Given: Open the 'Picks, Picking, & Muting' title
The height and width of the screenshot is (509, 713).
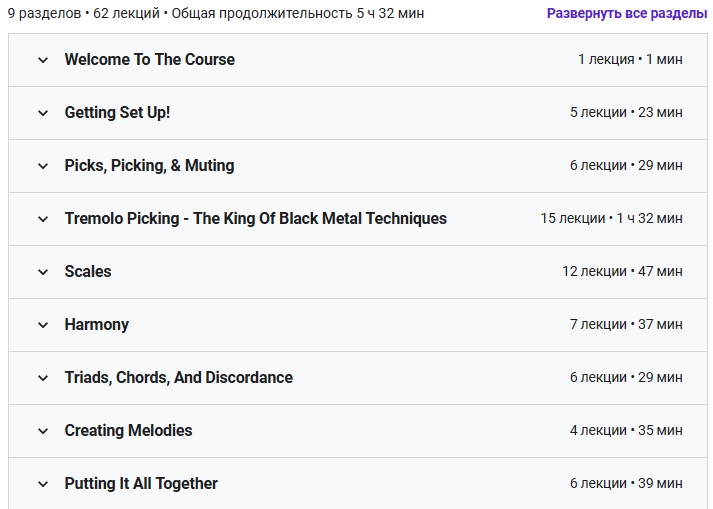Looking at the screenshot, I should [149, 165].
